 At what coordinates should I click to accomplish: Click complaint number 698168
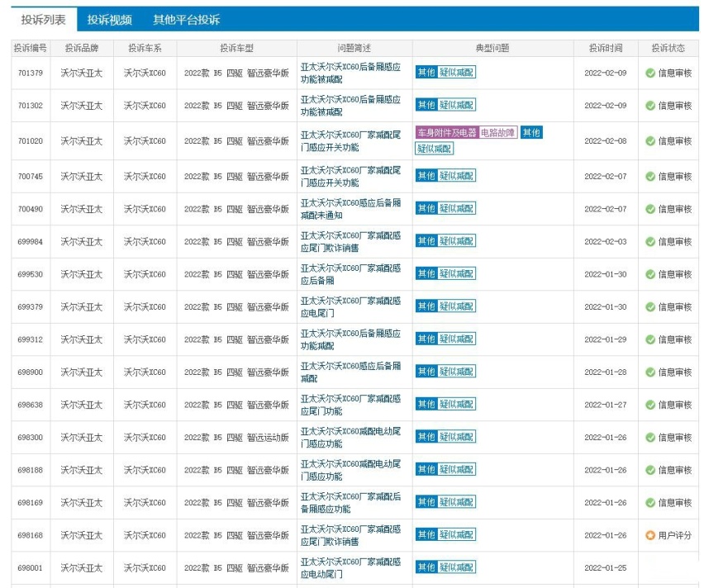31,535
